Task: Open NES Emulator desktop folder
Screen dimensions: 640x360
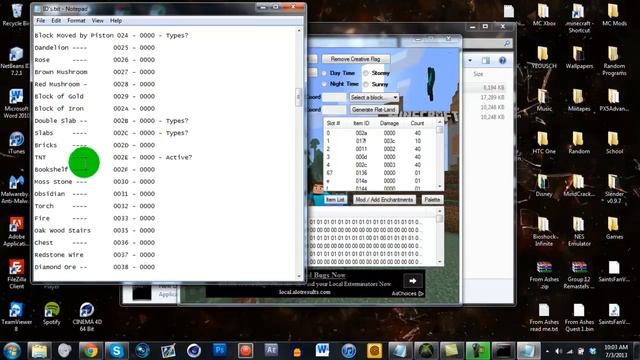Action: 579,232
